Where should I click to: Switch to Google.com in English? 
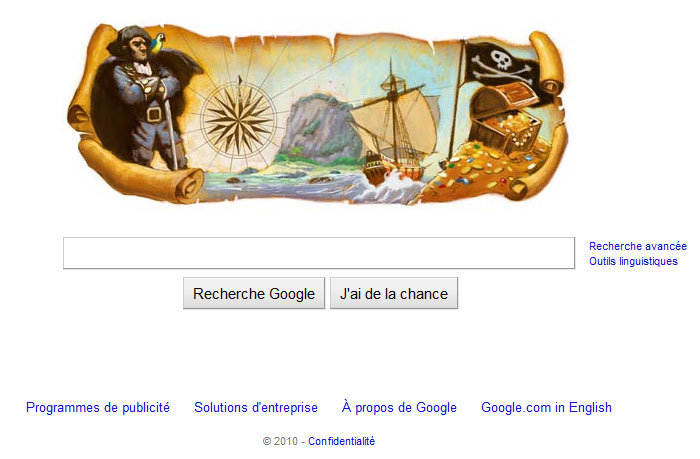pyautogui.click(x=546, y=407)
